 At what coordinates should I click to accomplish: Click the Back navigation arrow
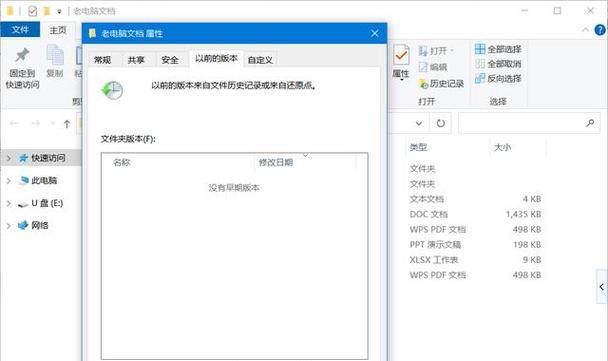(x=14, y=124)
